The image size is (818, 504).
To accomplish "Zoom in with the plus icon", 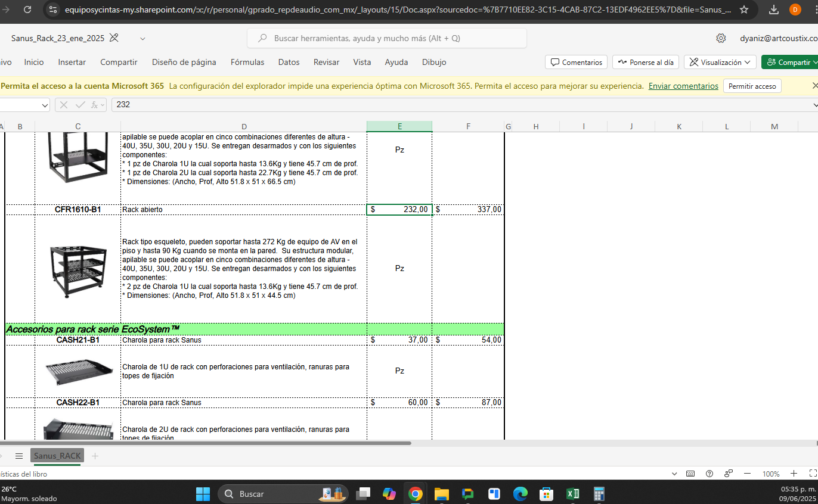I will tap(794, 474).
